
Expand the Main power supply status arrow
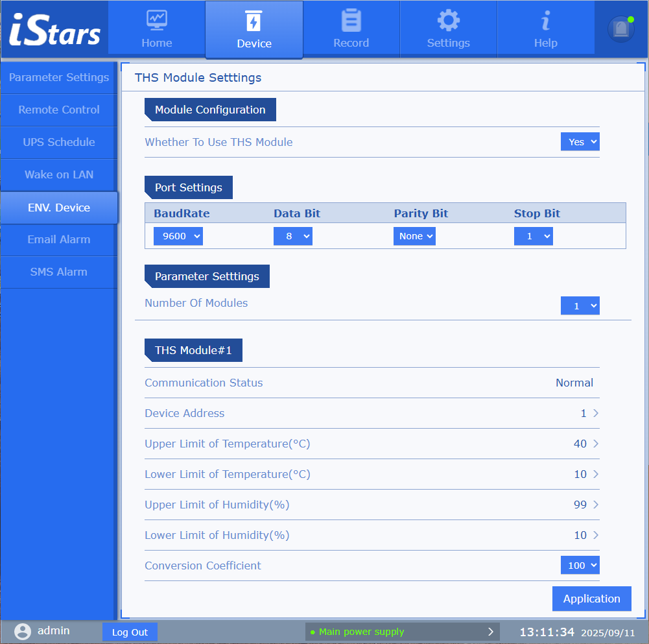(x=490, y=632)
